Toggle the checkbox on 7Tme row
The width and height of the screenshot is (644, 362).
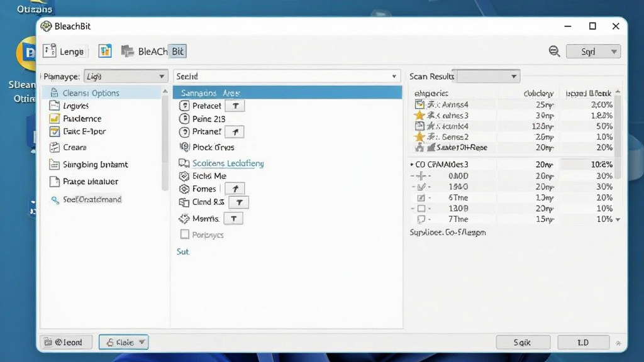[421, 219]
